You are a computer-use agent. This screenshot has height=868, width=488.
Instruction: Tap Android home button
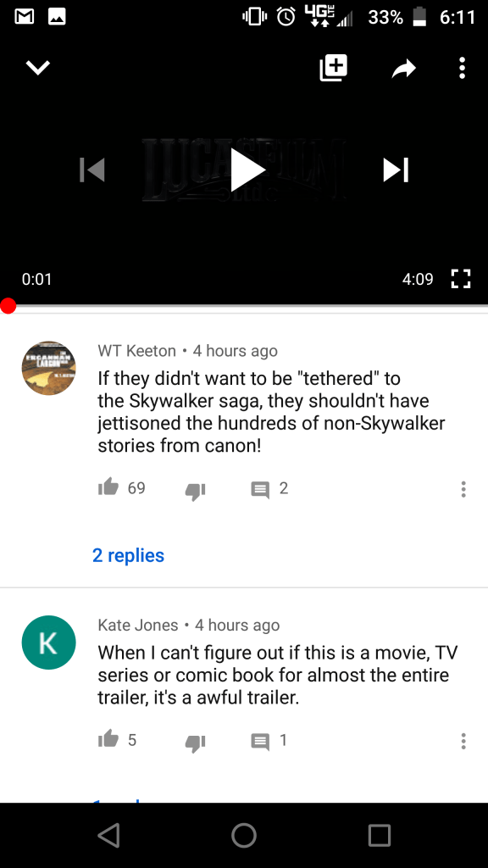[x=244, y=835]
